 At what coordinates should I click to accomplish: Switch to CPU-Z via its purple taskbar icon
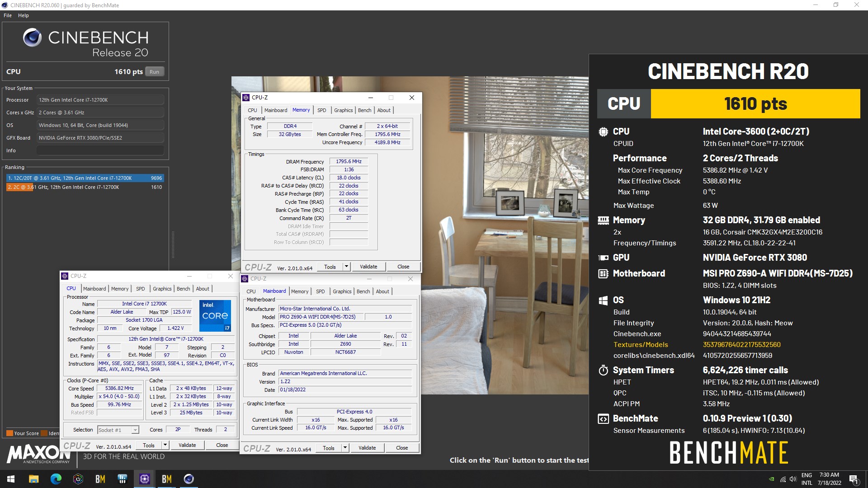pos(144,479)
